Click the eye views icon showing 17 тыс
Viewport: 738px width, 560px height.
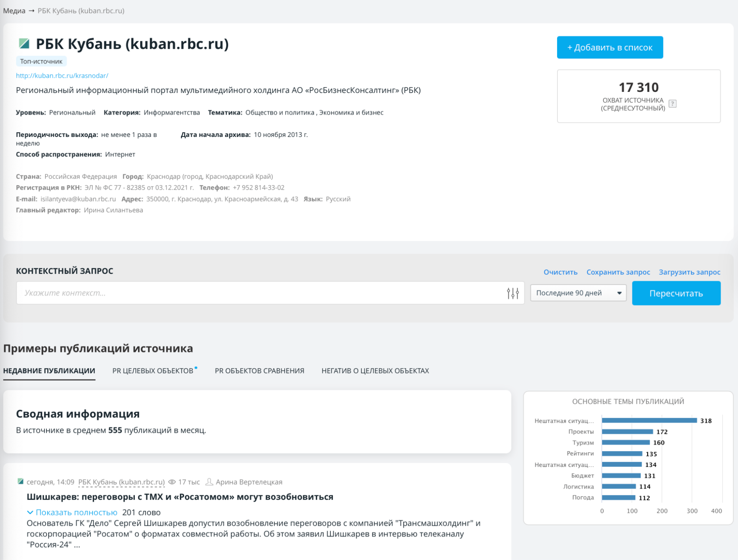tap(172, 482)
